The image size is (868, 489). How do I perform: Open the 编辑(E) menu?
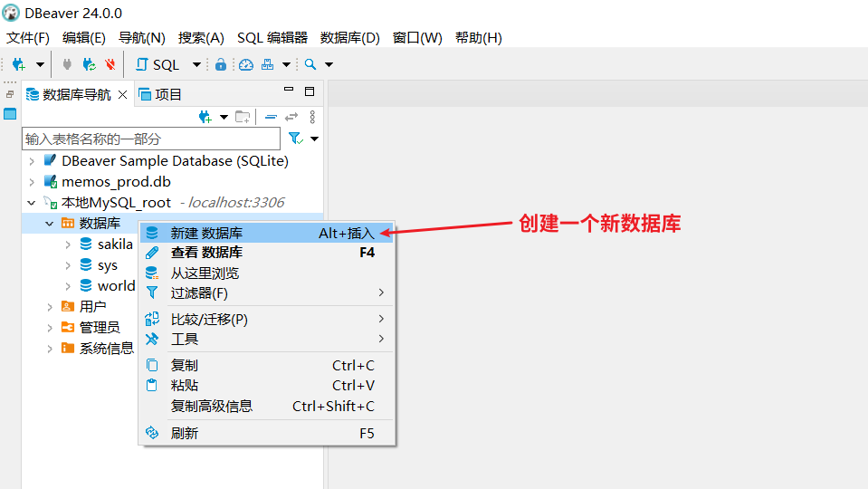(x=83, y=38)
